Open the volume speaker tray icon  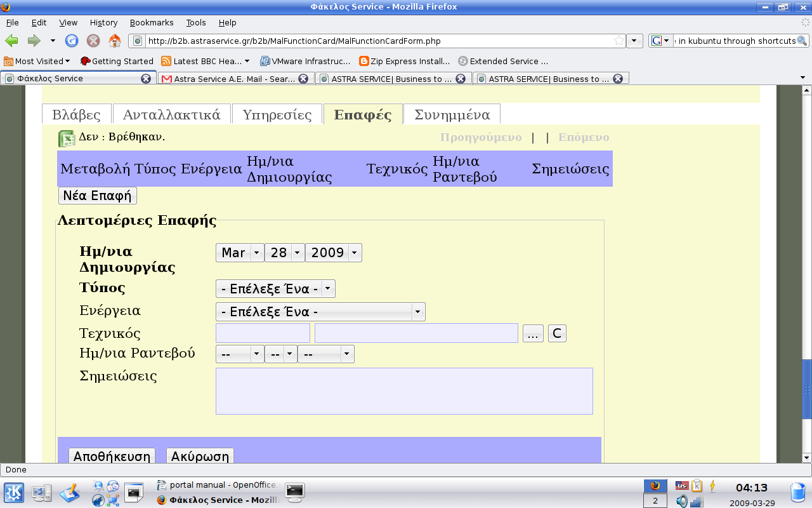(x=681, y=501)
